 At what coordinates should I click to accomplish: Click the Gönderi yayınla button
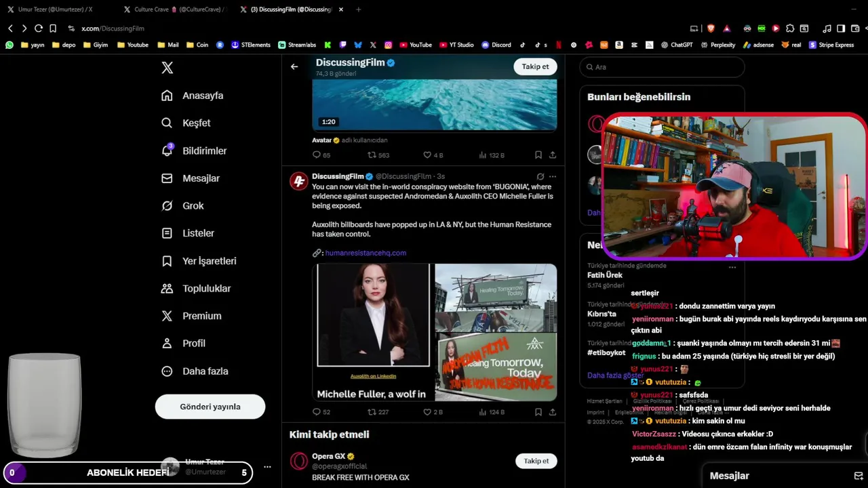(x=210, y=407)
